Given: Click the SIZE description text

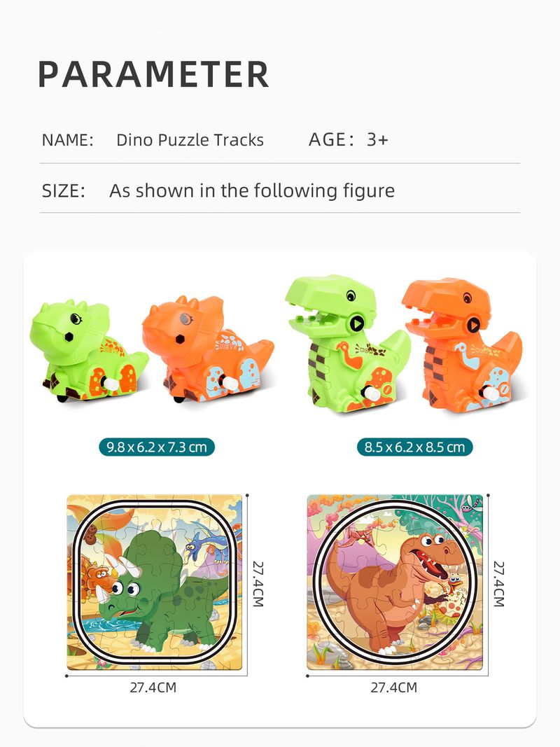Looking at the screenshot, I should point(252,190).
